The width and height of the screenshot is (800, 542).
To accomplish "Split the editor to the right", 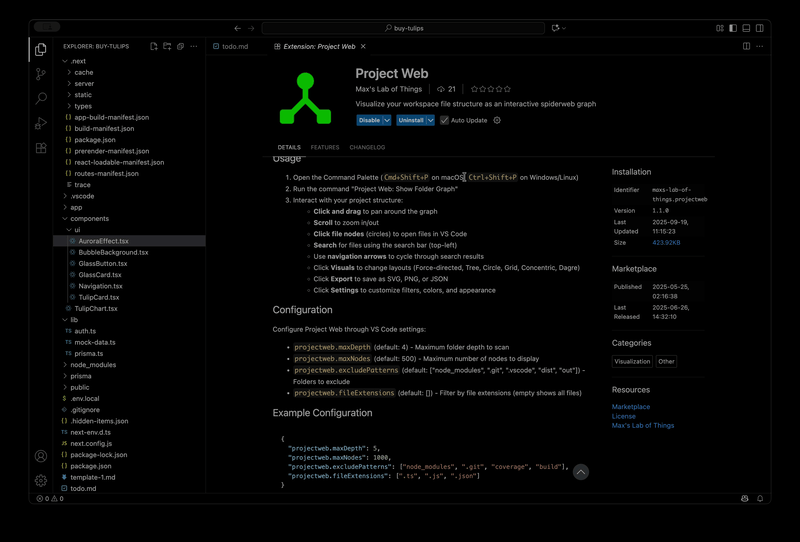I will 746,46.
